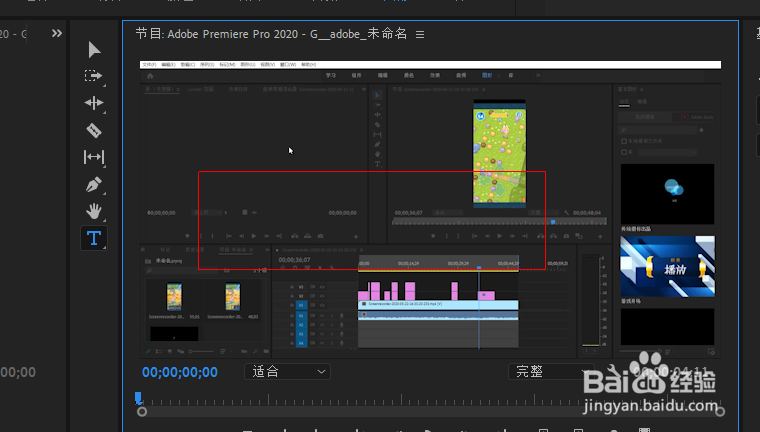Select the Track Select Forward tool

click(94, 76)
